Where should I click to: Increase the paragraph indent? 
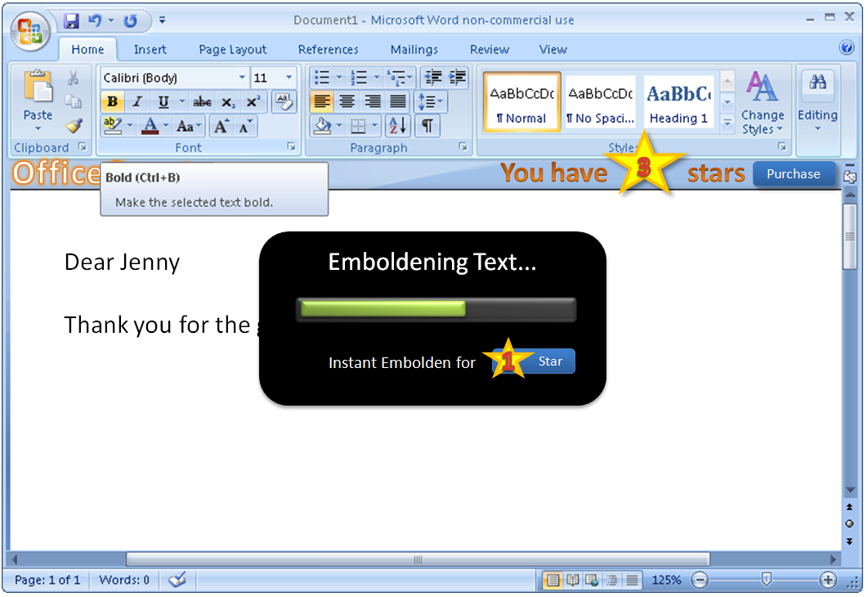tap(457, 78)
